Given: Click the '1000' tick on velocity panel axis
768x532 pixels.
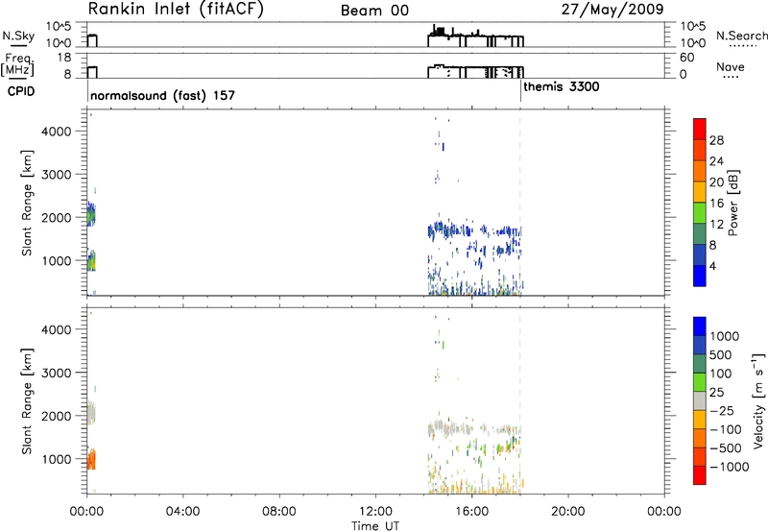Looking at the screenshot, I should [56, 459].
